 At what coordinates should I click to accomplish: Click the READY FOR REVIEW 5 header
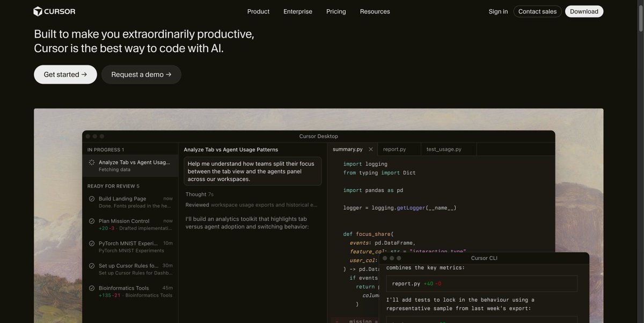[113, 186]
